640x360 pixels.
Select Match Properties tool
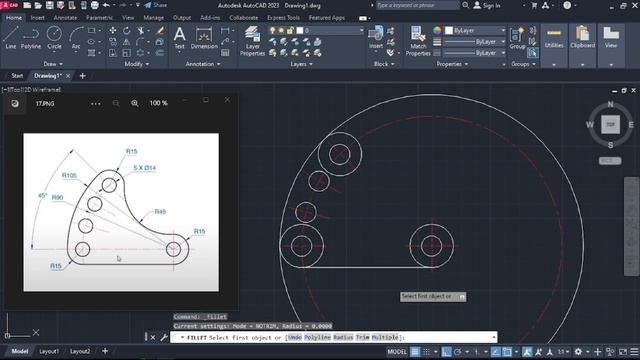[418, 41]
